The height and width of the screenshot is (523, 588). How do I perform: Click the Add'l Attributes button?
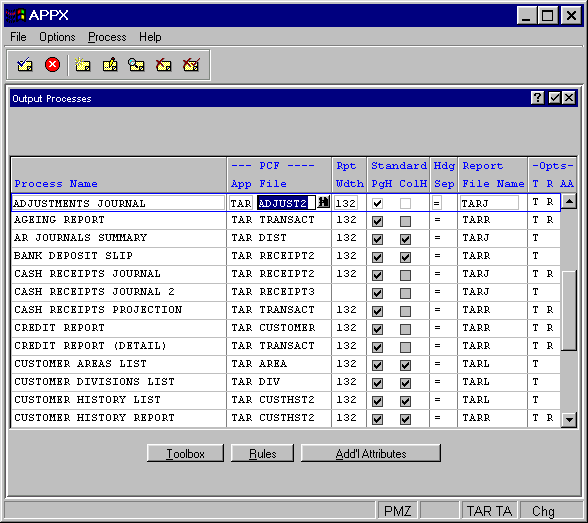tap(370, 453)
